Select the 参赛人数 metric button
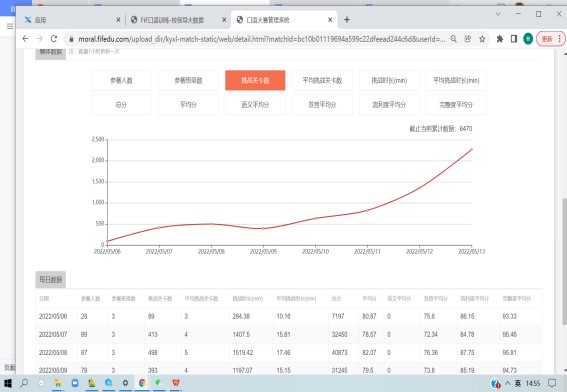567x392 pixels. (x=122, y=80)
